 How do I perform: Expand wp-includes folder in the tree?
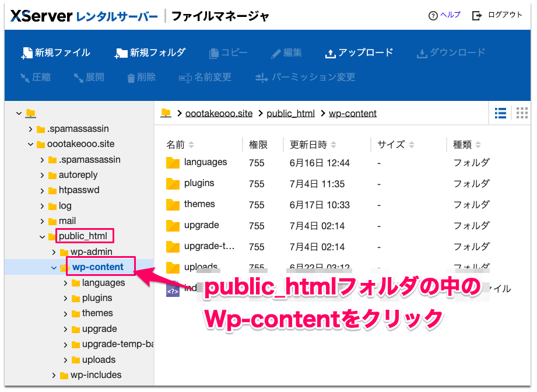(54, 376)
